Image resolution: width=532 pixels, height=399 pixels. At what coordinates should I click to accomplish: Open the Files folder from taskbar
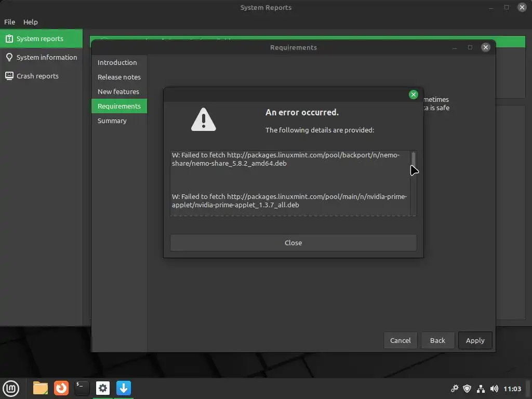[x=41, y=388]
